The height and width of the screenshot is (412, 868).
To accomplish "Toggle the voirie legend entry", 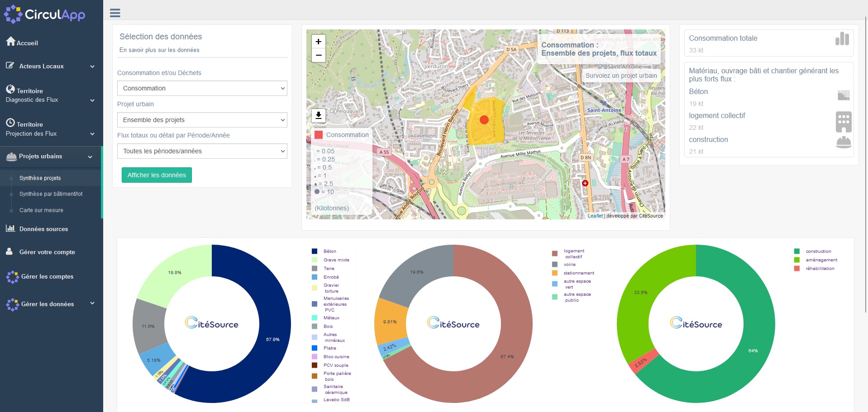I will coord(569,265).
